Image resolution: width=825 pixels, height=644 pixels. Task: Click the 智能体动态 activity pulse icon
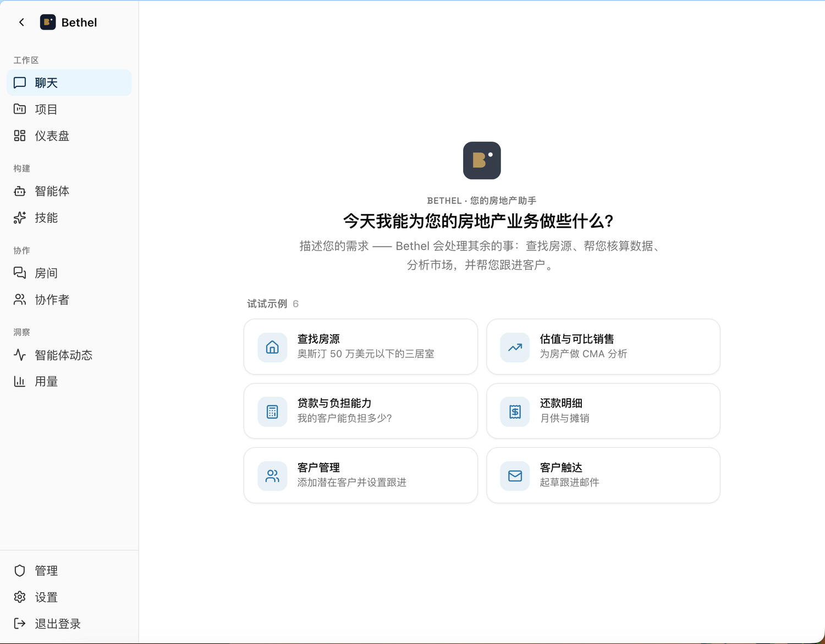tap(20, 355)
